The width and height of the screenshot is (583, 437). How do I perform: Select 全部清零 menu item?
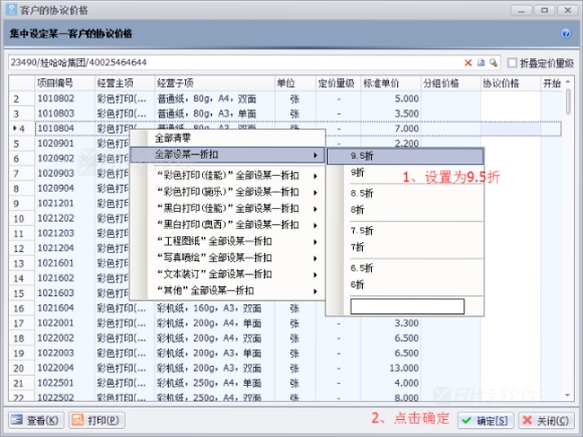227,138
